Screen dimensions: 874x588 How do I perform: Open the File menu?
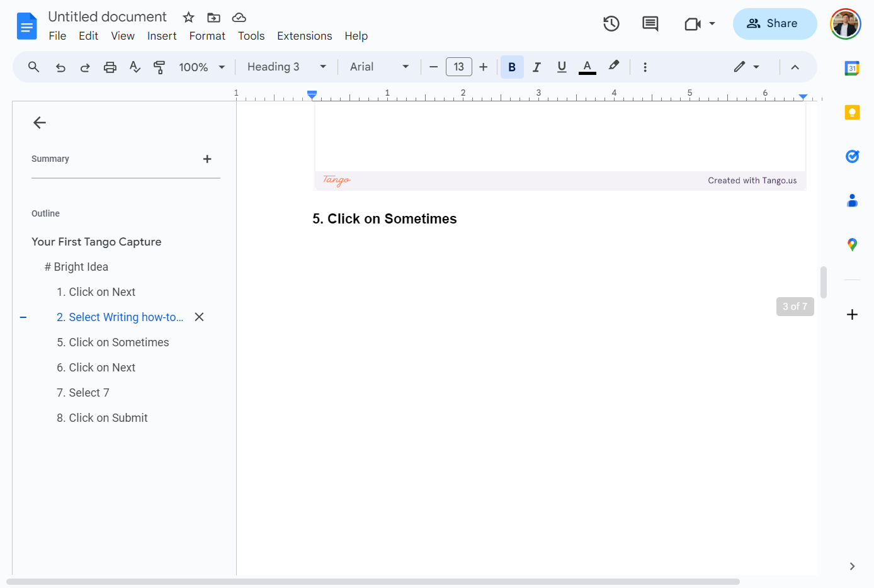click(x=57, y=36)
